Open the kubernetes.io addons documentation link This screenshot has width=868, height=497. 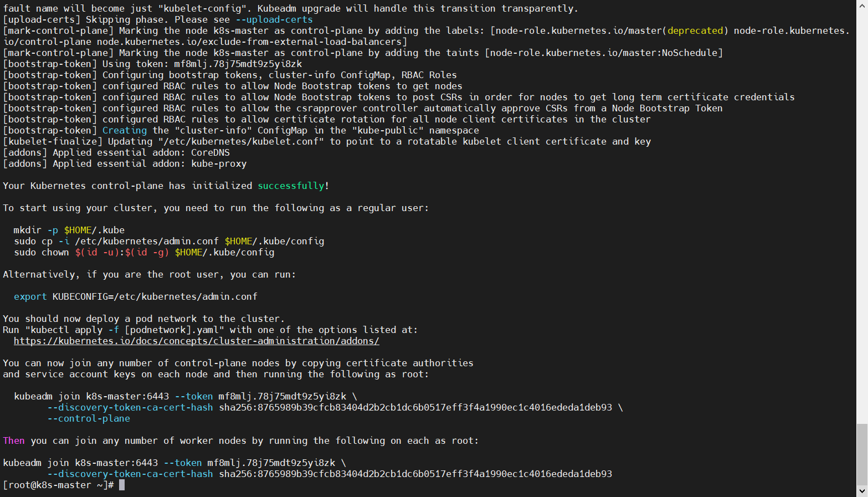pos(197,341)
